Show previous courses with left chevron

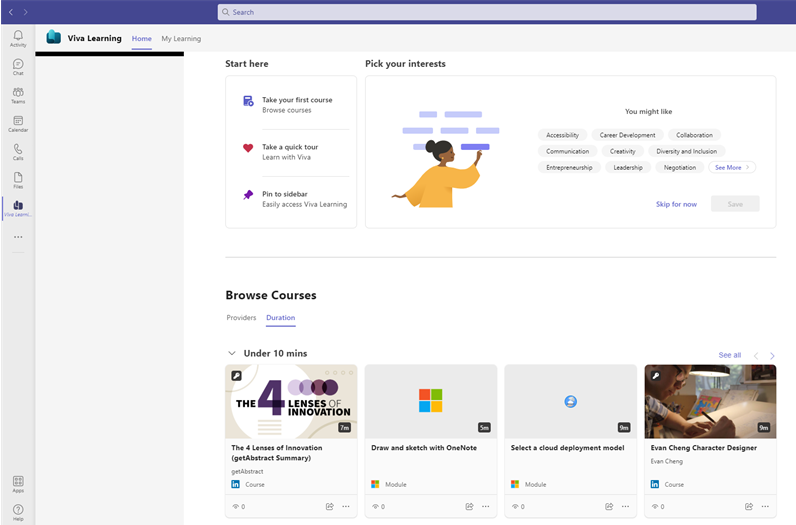click(756, 355)
